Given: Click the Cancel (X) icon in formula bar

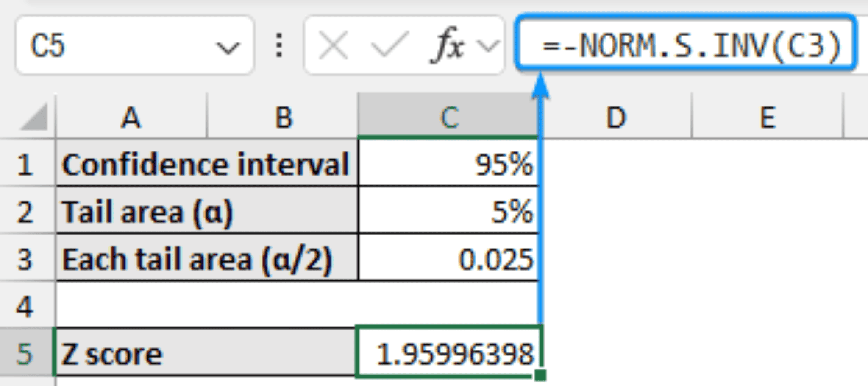Looking at the screenshot, I should [x=334, y=44].
